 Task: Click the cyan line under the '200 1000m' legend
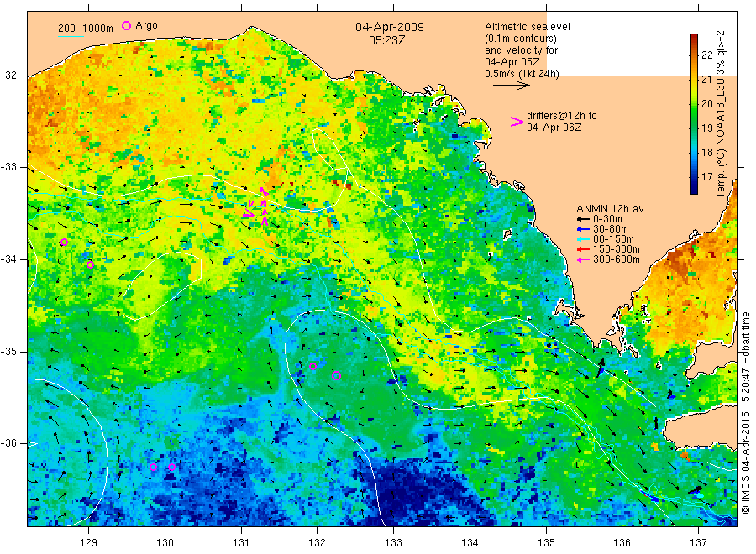click(71, 36)
